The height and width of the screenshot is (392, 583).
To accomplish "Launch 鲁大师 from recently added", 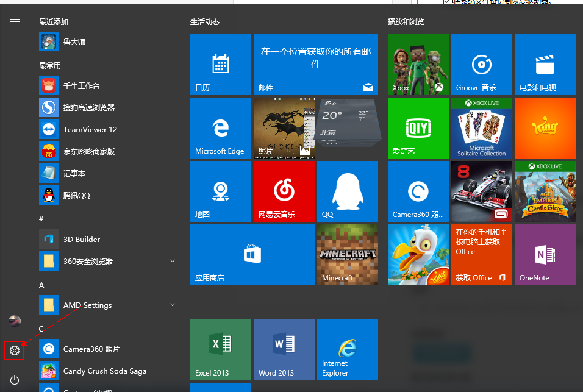I will (108, 41).
